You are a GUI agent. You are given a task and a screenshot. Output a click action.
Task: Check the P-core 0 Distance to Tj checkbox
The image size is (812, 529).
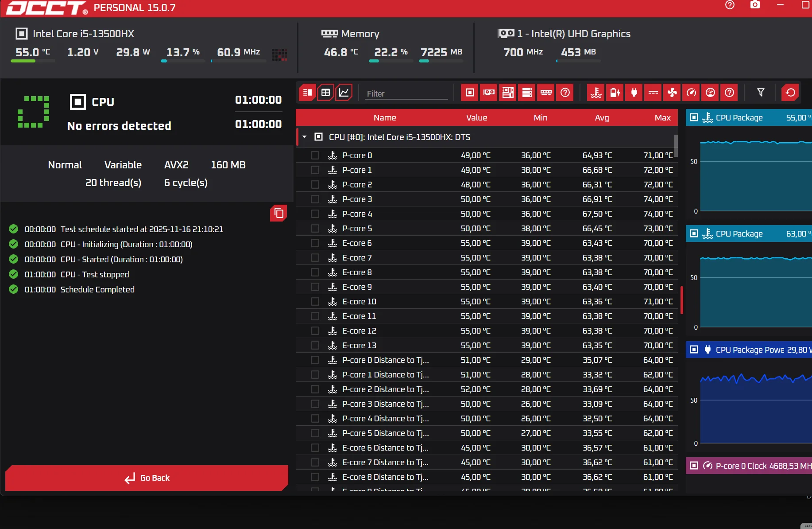point(315,360)
